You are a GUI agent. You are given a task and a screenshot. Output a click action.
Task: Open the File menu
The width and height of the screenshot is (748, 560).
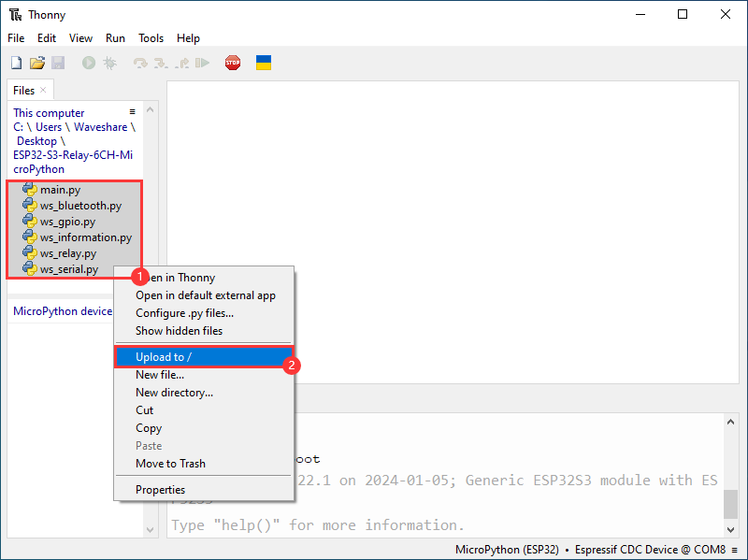tap(16, 38)
